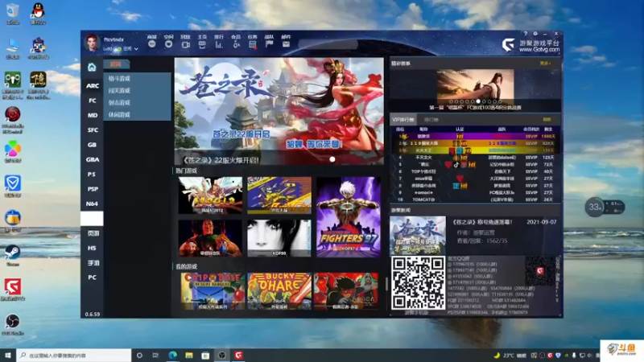The width and height of the screenshot is (644, 362).
Task: Open the 任务 task list icon
Action: point(253,44)
